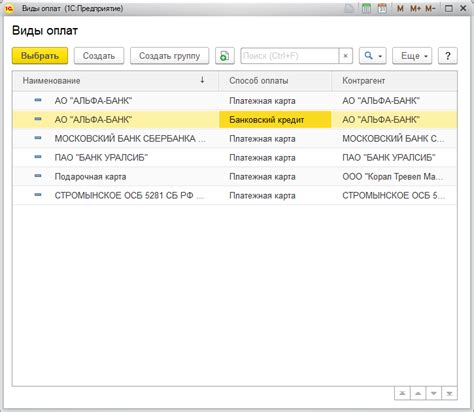Screen dimensions: 474x412
Task: Click the item icon beside Подарочная карта
Action: (38, 176)
